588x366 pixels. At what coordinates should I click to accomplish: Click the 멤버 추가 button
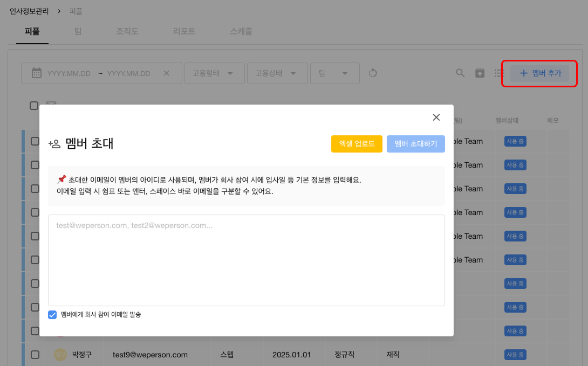tap(539, 73)
